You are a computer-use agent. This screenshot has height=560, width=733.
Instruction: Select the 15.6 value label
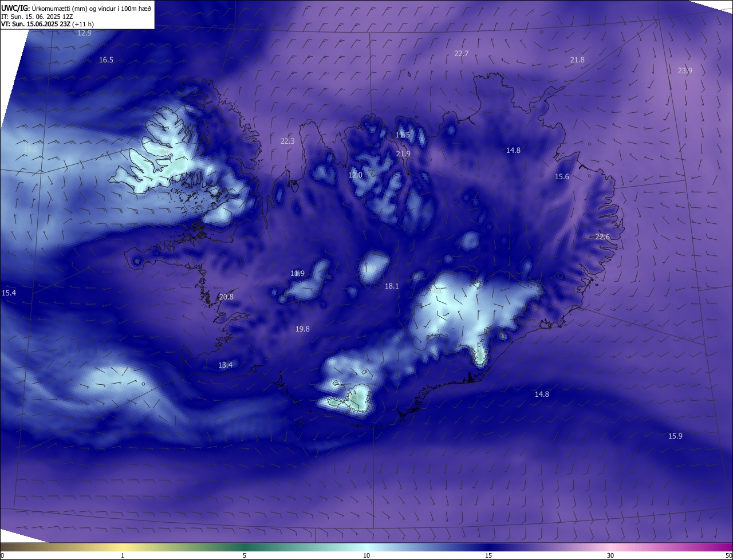click(x=562, y=176)
